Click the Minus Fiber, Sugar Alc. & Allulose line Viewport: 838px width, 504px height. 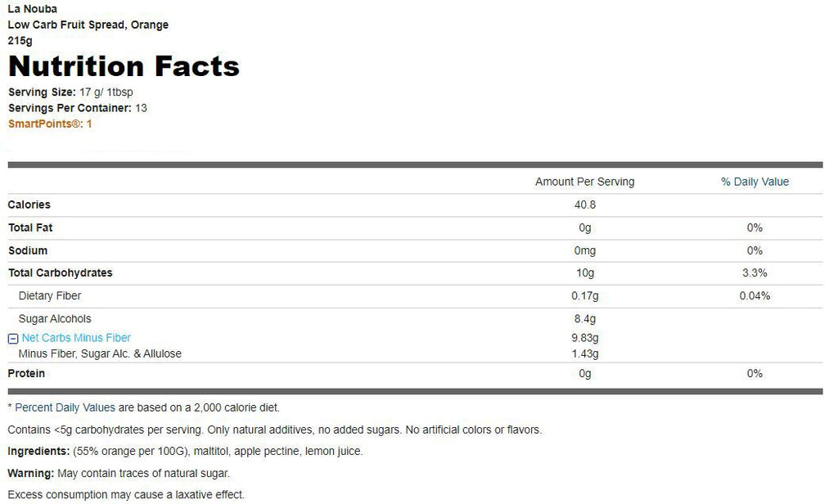(x=100, y=353)
